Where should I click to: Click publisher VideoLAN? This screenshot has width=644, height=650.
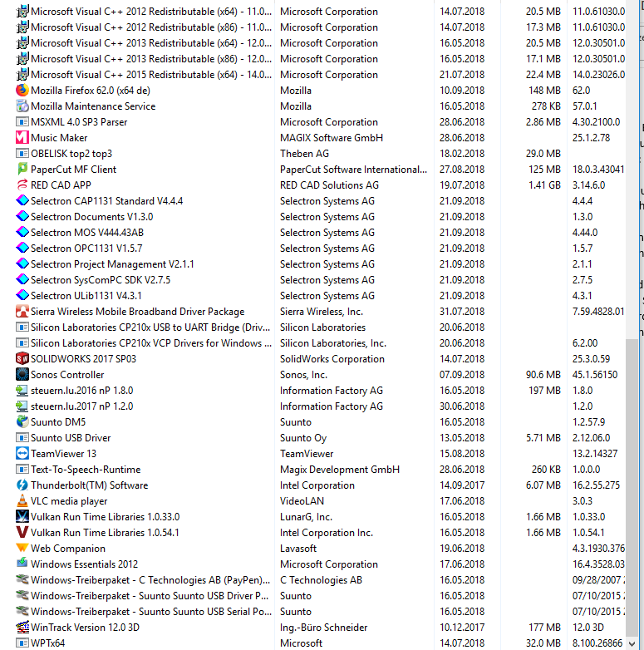coord(302,500)
